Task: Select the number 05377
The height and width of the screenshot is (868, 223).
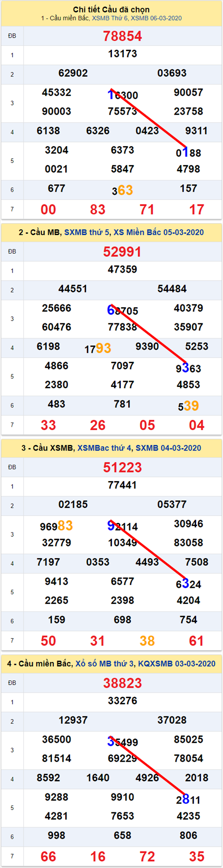Action: (172, 505)
